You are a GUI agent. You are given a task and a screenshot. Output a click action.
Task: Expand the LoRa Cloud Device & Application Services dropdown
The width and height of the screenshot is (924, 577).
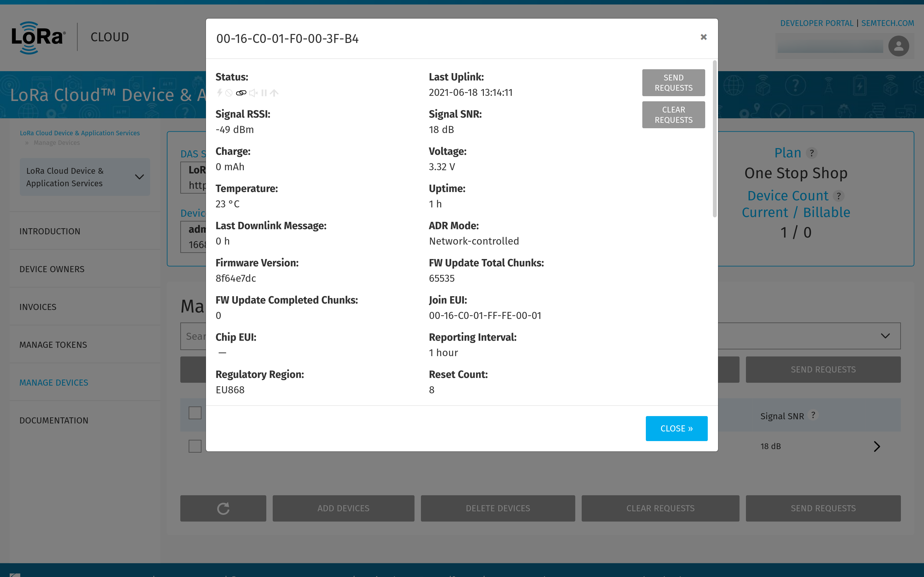click(85, 177)
